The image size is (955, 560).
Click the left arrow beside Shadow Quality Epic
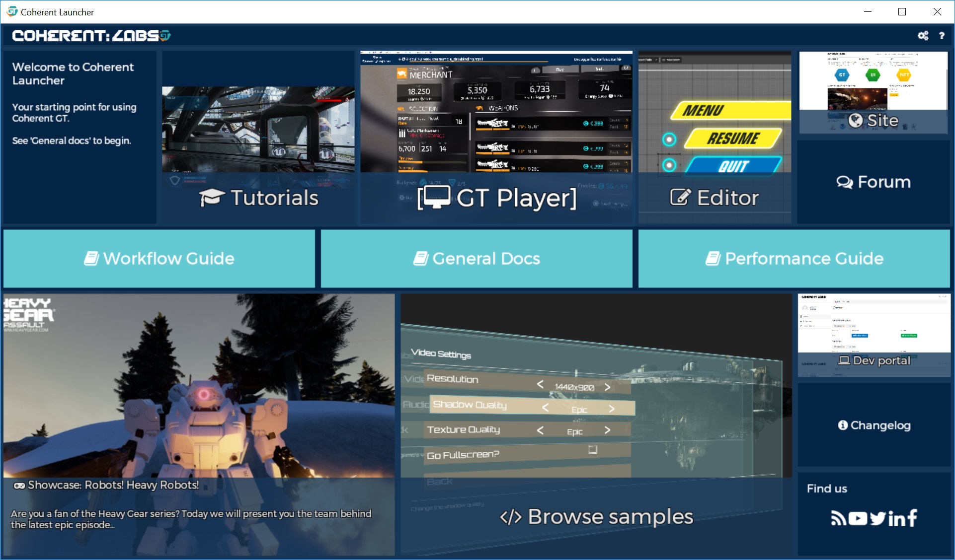coord(545,408)
